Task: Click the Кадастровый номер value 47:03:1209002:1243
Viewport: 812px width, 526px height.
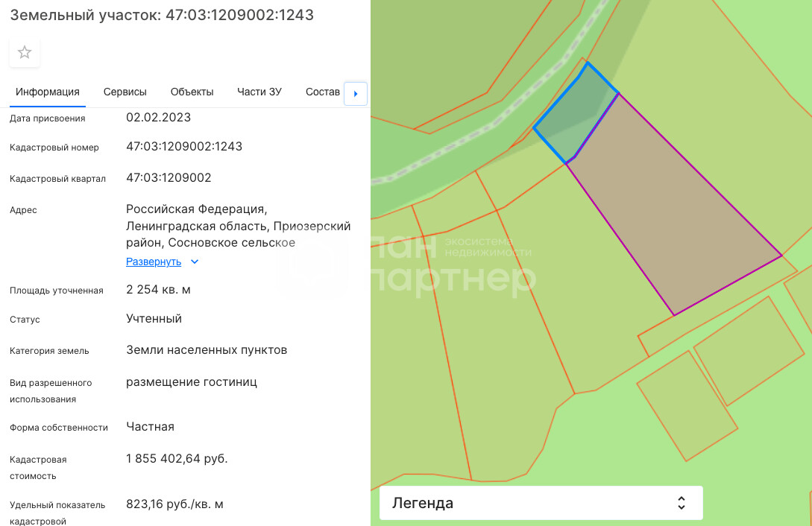Action: coord(184,147)
